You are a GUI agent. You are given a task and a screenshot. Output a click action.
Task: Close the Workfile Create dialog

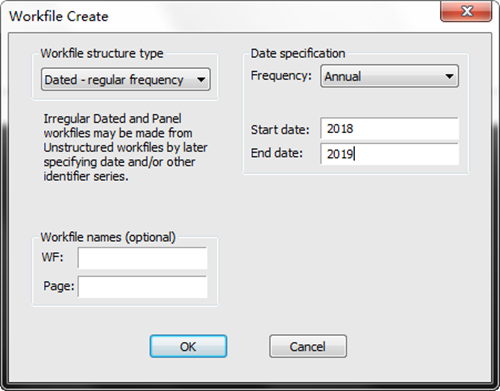[x=466, y=11]
